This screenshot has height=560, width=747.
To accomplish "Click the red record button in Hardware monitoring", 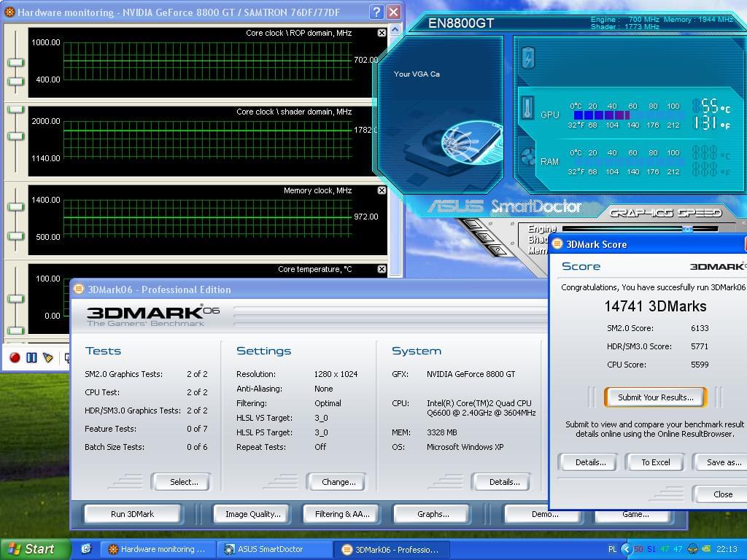I will pos(15,357).
